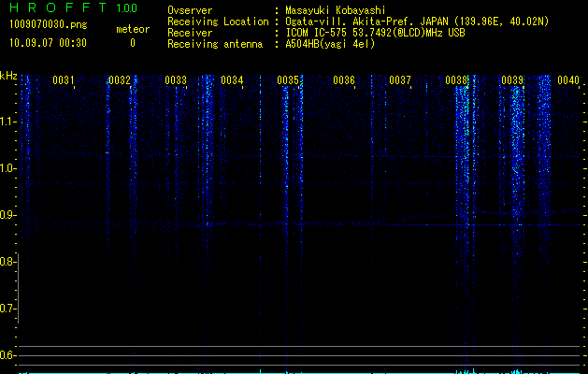This screenshot has width=588, height=374.
Task: Click the 1.1 frequency axis label
Action: click(7, 122)
